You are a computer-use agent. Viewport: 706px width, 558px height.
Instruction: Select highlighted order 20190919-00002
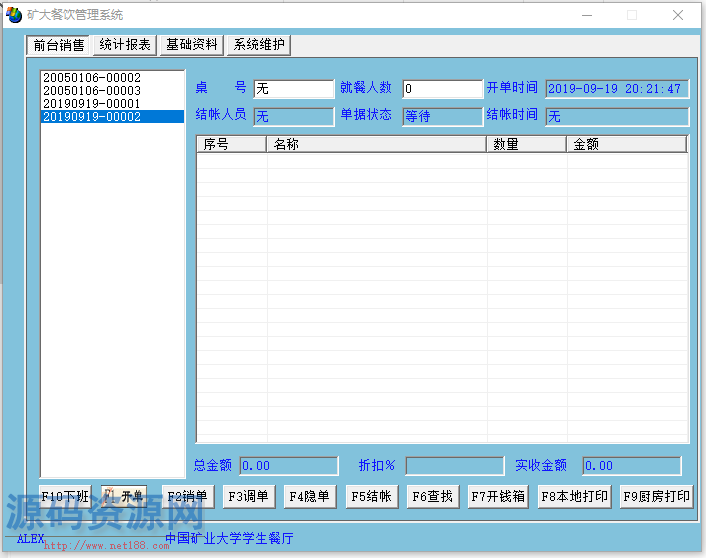coord(91,117)
